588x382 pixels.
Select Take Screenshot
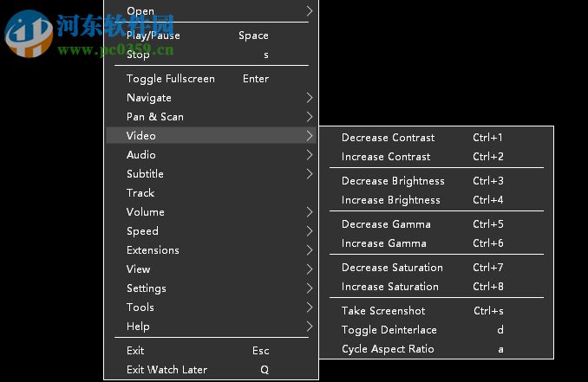(x=383, y=311)
